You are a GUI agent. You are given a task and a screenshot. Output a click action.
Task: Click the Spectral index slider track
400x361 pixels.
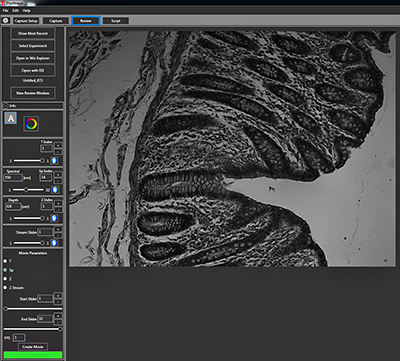click(x=28, y=190)
